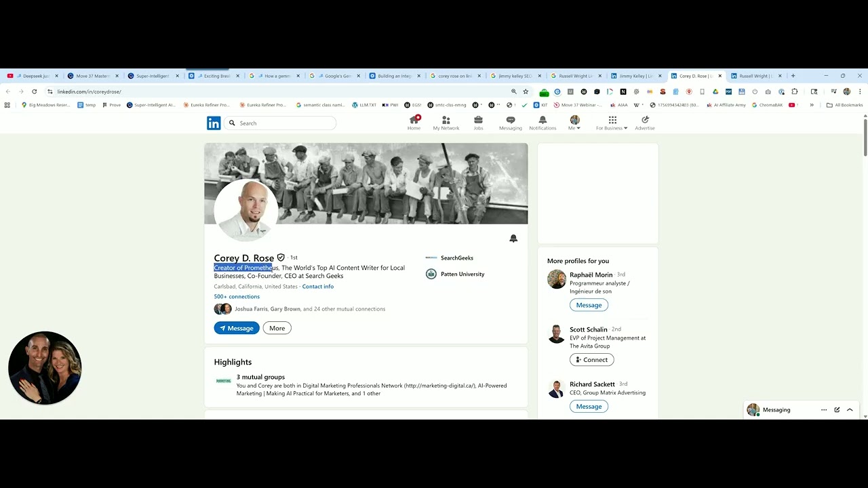
Task: Click verified badge next to Corey D. Rose
Action: click(x=281, y=258)
